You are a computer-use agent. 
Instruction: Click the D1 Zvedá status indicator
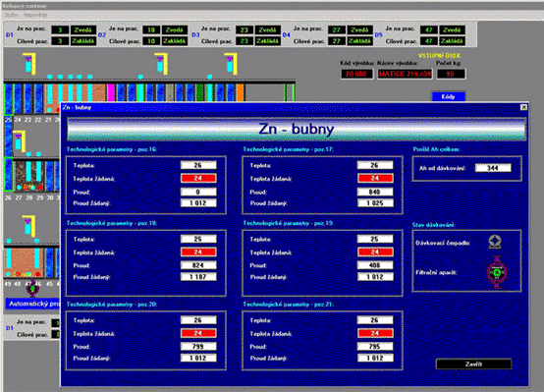[83, 29]
